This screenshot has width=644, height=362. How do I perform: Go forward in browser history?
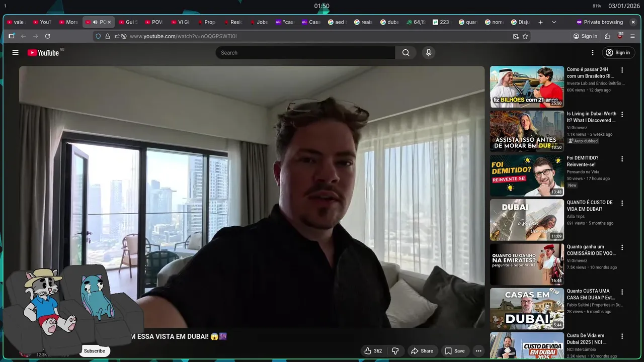pyautogui.click(x=36, y=36)
